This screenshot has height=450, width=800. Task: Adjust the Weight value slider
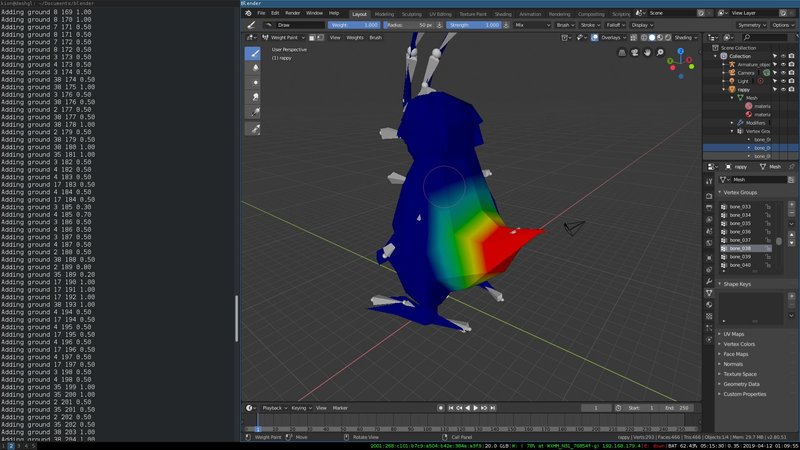354,25
